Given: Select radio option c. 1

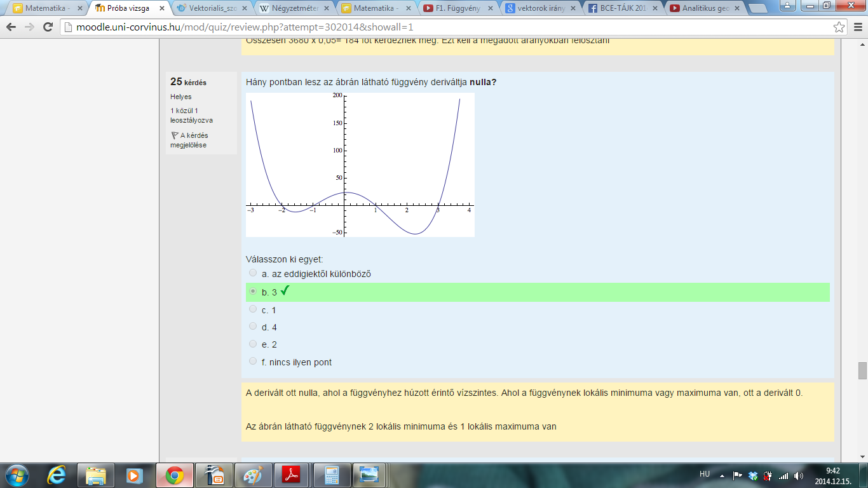Looking at the screenshot, I should pyautogui.click(x=253, y=309).
